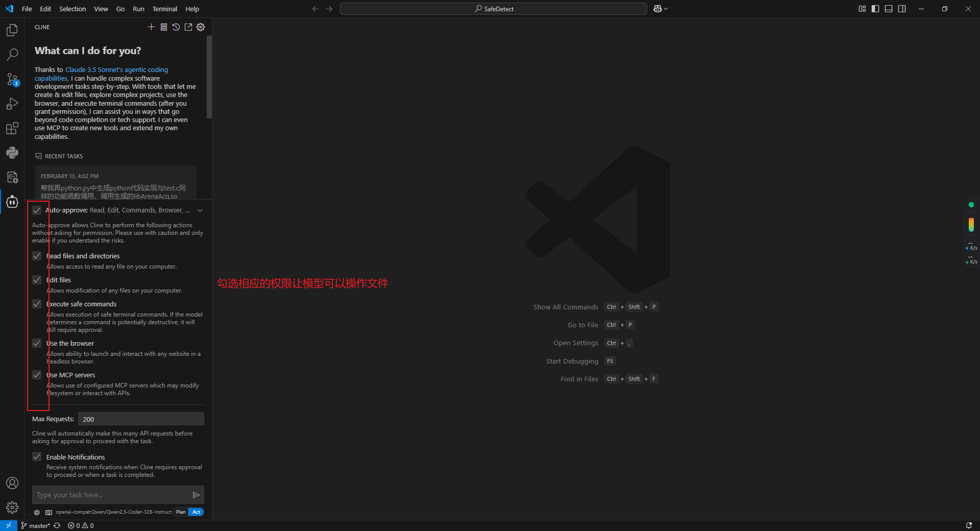Uncheck Use MCP servers checkbox
This screenshot has height=531, width=980.
[x=37, y=375]
